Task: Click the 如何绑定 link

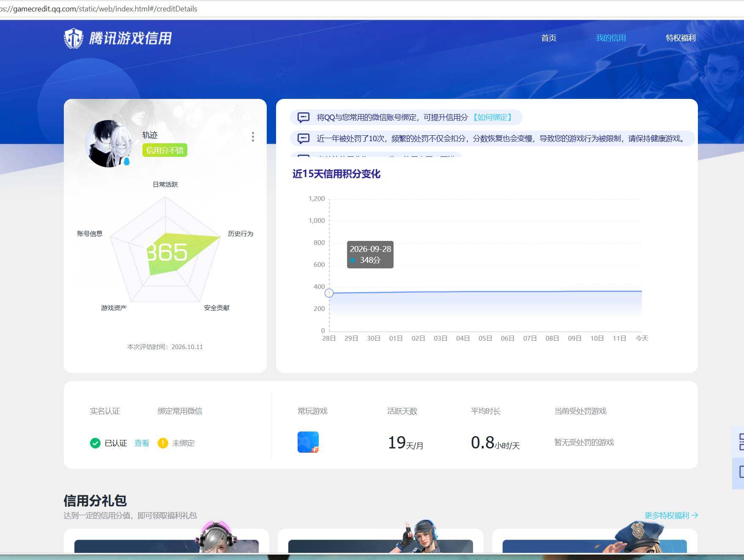Action: coord(492,117)
